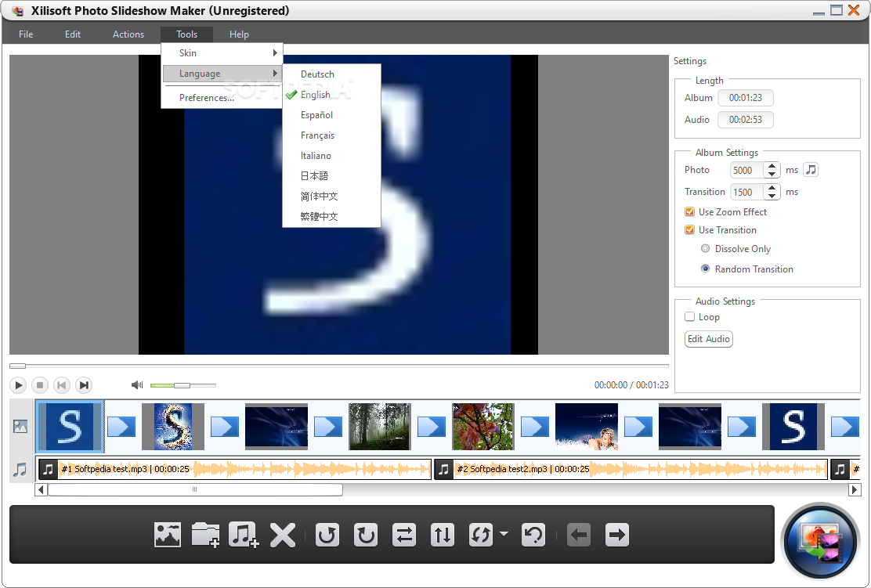Choose 日本語 language
The image size is (871, 588).
(x=331, y=176)
